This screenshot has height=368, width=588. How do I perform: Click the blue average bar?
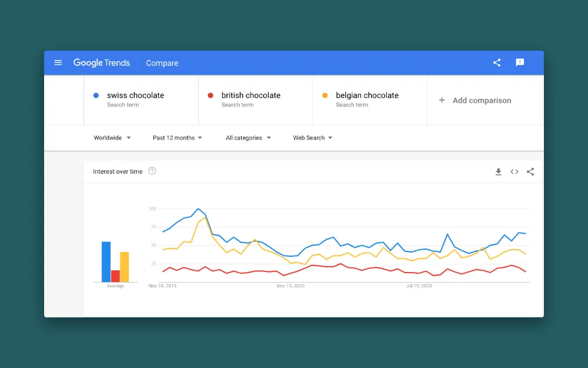[106, 262]
